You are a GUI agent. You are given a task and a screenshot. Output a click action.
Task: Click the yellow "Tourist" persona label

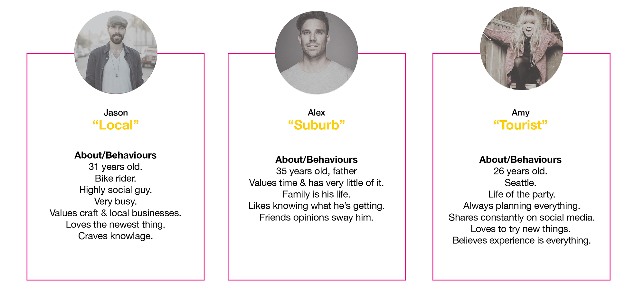point(520,125)
